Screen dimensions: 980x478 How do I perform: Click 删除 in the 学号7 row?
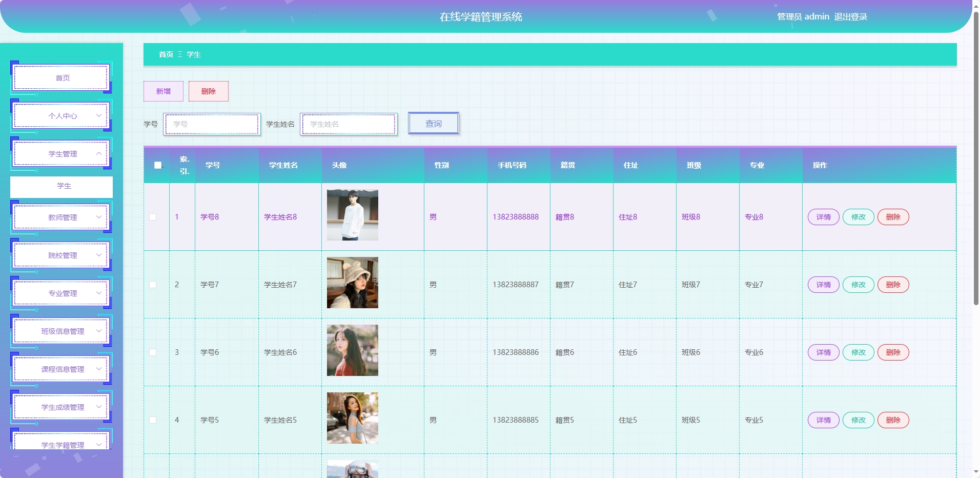pyautogui.click(x=893, y=285)
